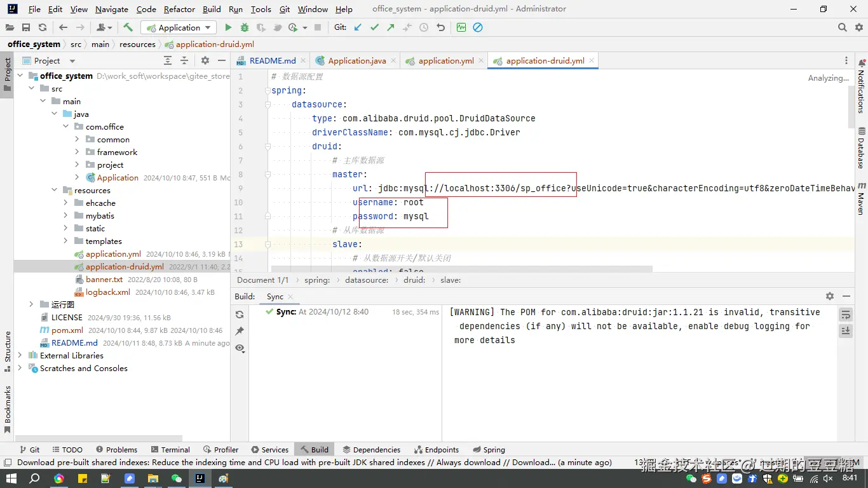Click the Git update project arrow
This screenshot has width=868, height=488.
[358, 27]
